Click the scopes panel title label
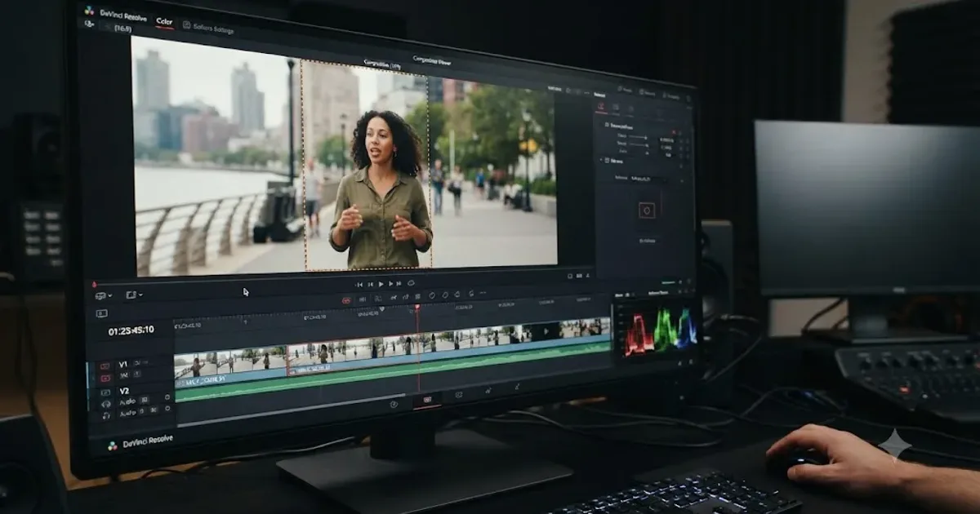Image resolution: width=980 pixels, height=514 pixels. (658, 293)
